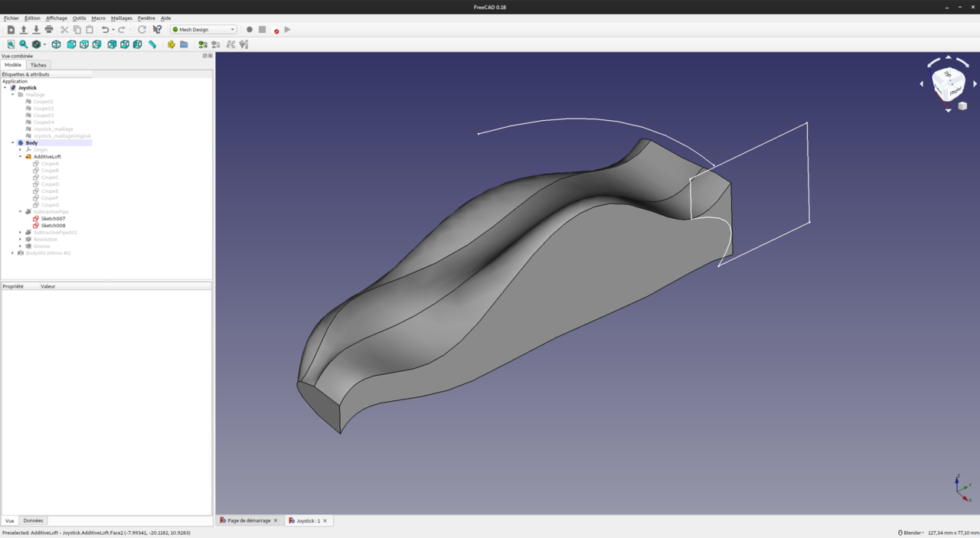This screenshot has height=538, width=980.
Task: Collapse the Body node
Action: point(13,143)
